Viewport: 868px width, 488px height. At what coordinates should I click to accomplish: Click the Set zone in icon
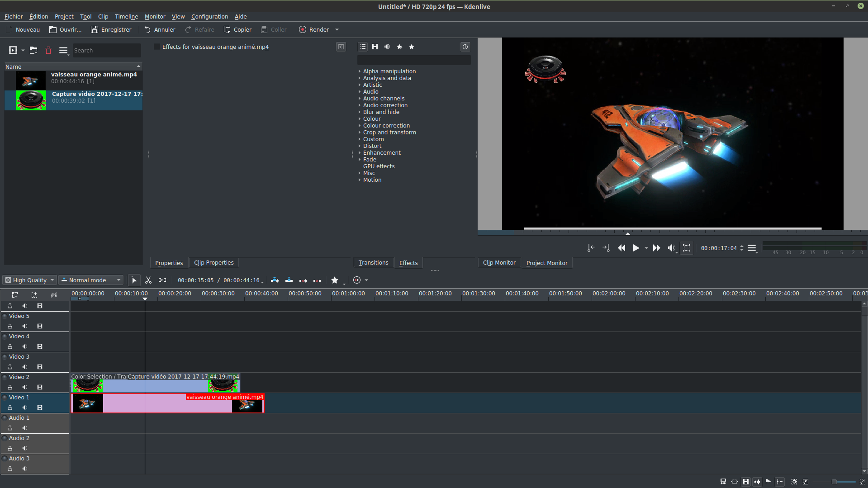(591, 248)
